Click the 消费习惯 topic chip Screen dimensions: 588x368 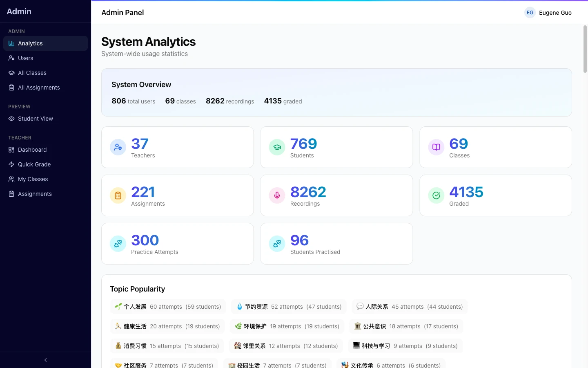pyautogui.click(x=167, y=346)
